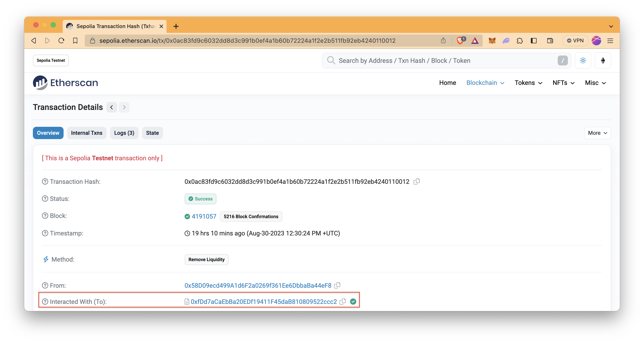Click the Sepolia Transaction Hash browser tab
644x343 pixels.
click(x=114, y=26)
